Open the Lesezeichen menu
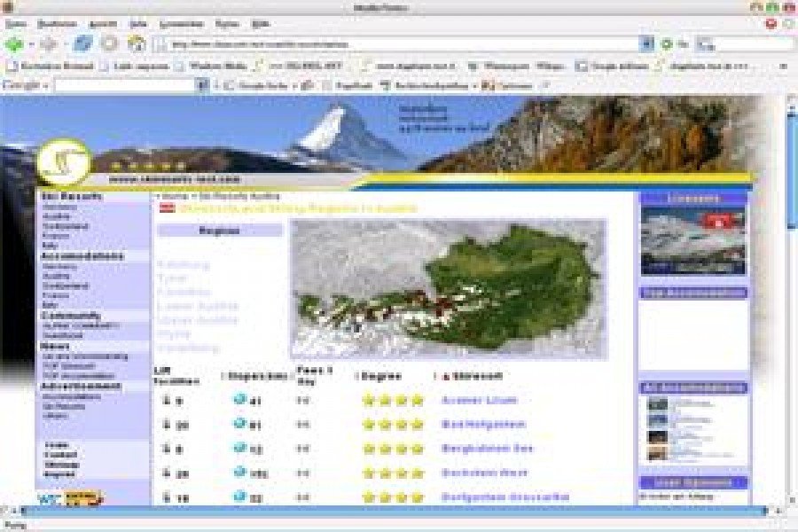The height and width of the screenshot is (532, 798). 182,24
